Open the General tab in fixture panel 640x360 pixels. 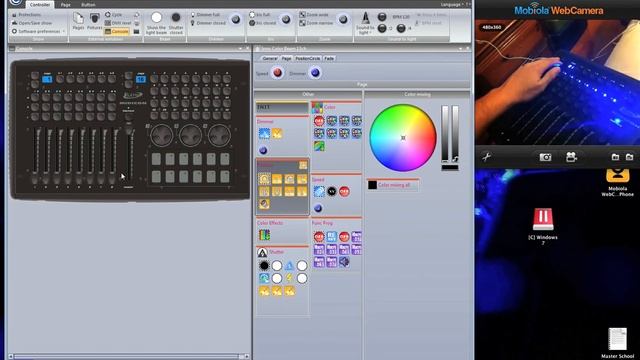(269, 58)
